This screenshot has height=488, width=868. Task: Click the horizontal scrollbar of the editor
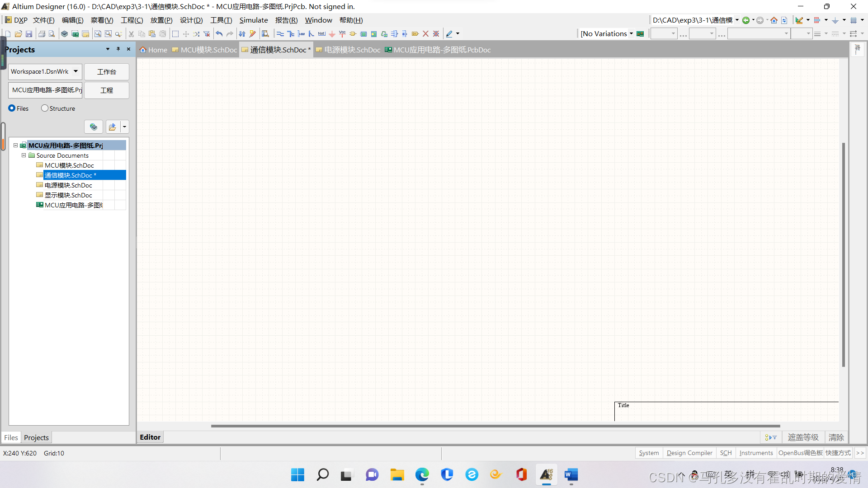tap(495, 426)
